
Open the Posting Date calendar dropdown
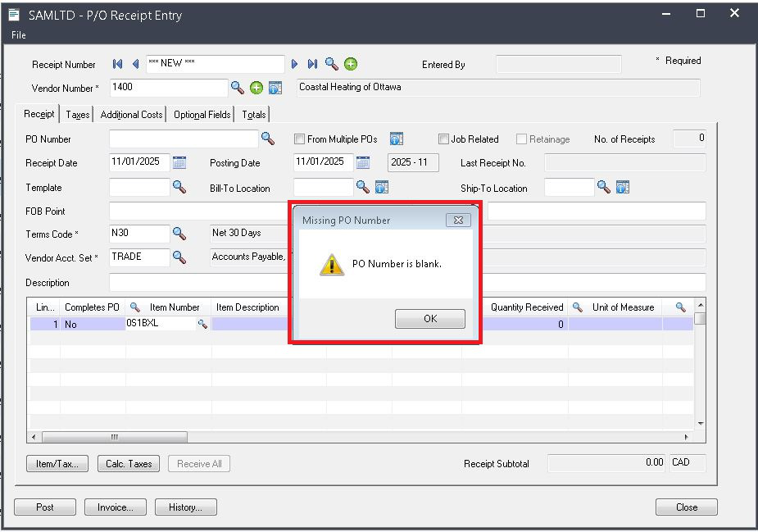tap(363, 162)
